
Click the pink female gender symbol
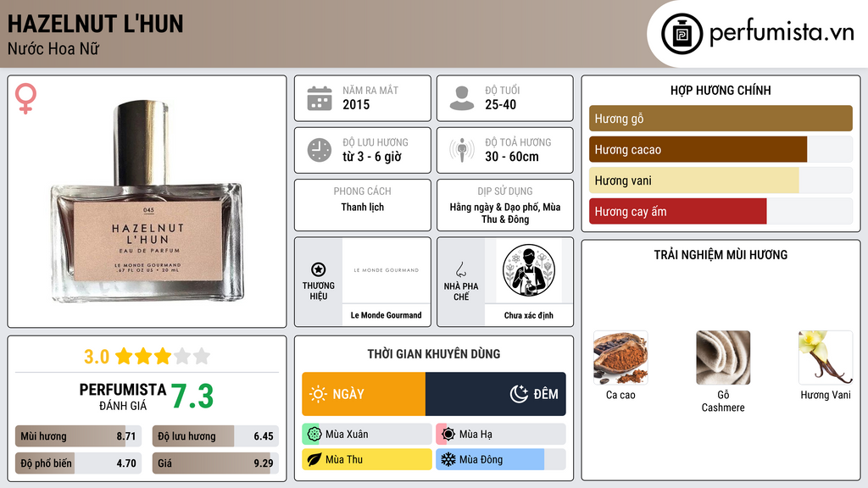(x=25, y=98)
